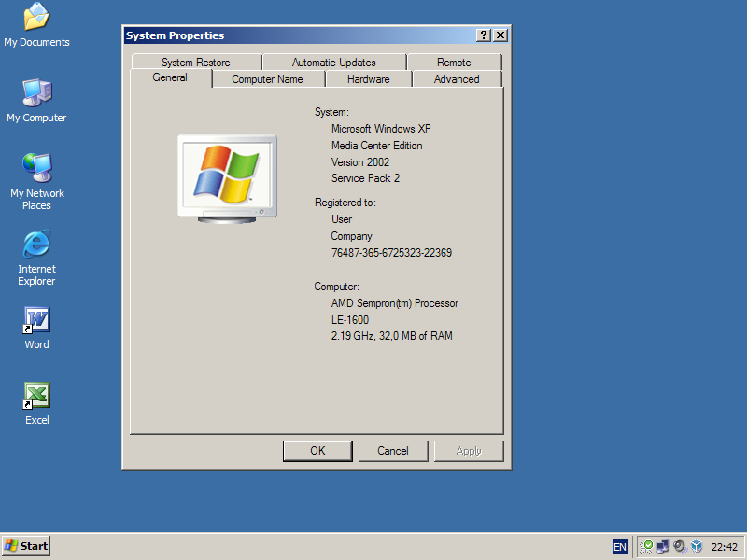
Task: Click the registered 'User' name
Action: (x=342, y=219)
